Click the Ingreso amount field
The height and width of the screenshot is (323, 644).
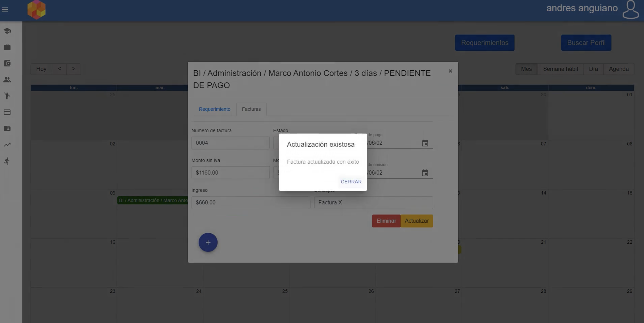(251, 203)
